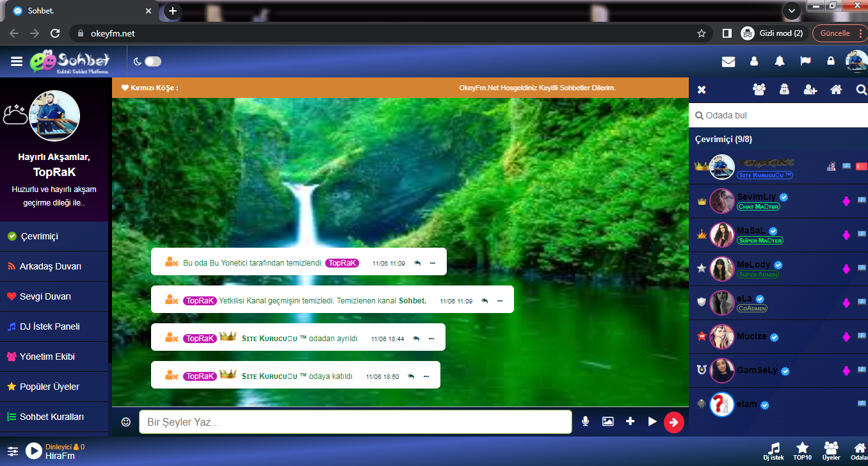
Task: Open friend requests person icon in header
Action: point(754,61)
